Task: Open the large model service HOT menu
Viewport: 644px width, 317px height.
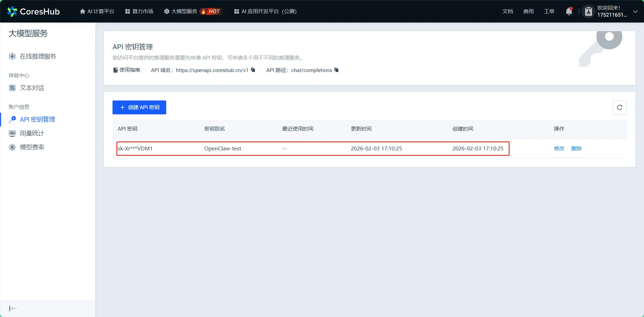Action: [192, 11]
